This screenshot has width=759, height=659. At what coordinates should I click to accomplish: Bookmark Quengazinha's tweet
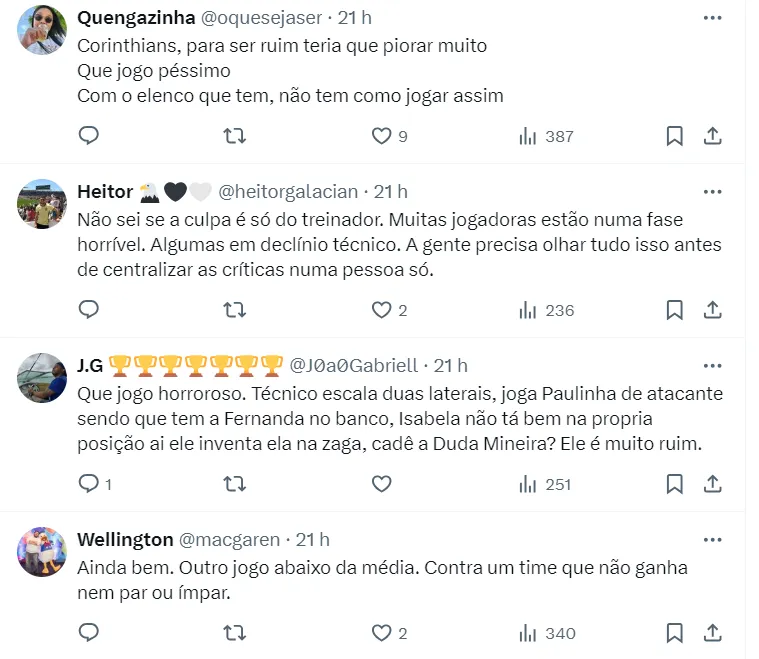coord(675,136)
